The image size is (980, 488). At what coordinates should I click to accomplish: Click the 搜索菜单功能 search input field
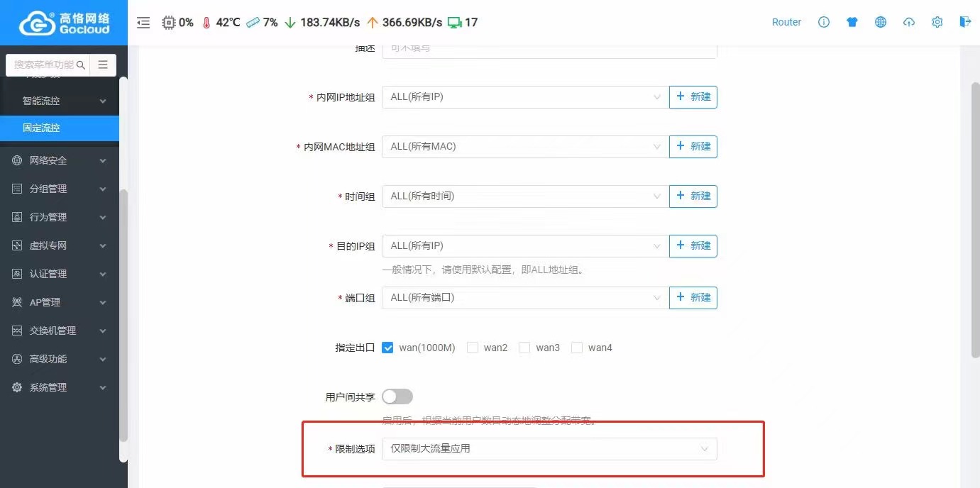pyautogui.click(x=43, y=65)
